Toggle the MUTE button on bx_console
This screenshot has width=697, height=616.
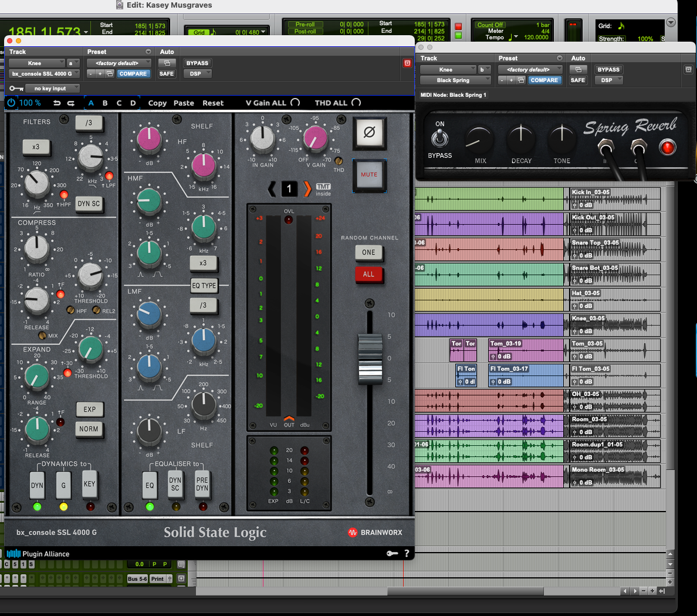click(370, 175)
